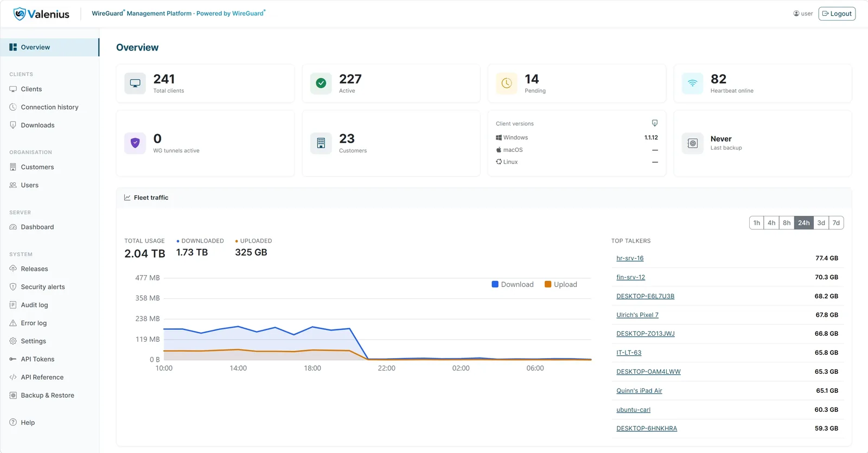Click the Windows 1.1.12 version row
The image size is (868, 453).
[577, 137]
